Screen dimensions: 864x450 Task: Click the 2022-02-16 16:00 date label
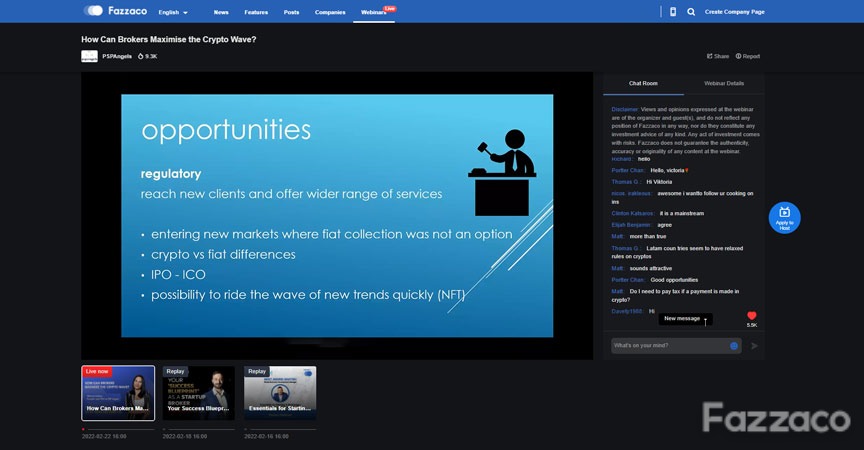tap(266, 436)
